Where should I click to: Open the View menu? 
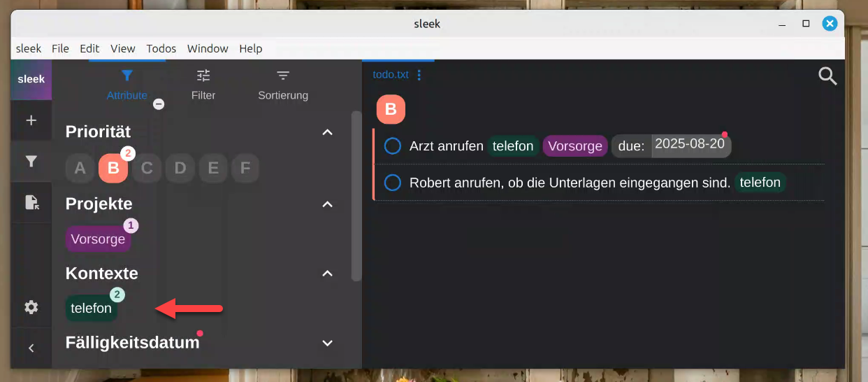coord(123,48)
